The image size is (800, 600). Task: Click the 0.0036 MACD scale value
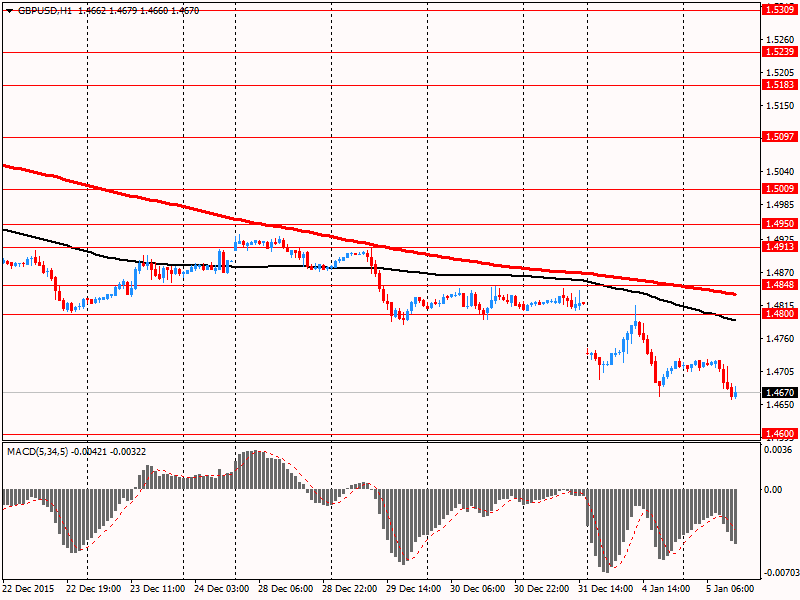click(x=778, y=449)
